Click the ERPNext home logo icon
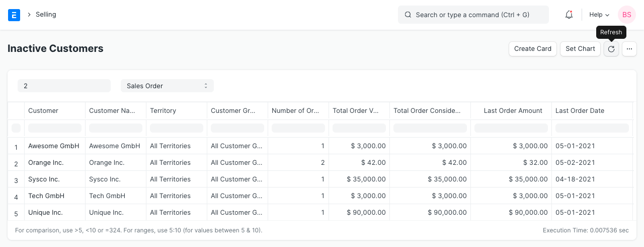Viewport: 644px width, 247px height. coord(14,15)
